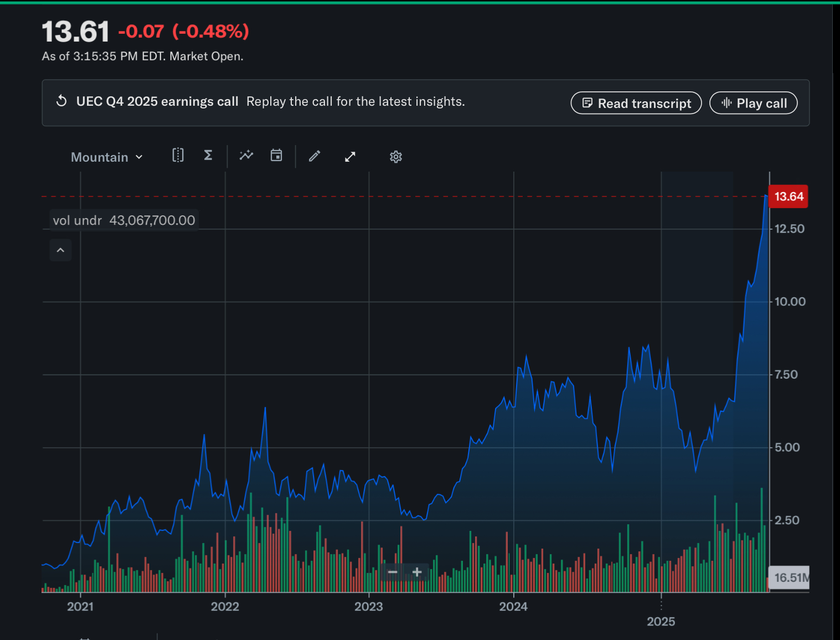The width and height of the screenshot is (840, 640).
Task: Click the sigma statistics icon
Action: click(x=208, y=156)
